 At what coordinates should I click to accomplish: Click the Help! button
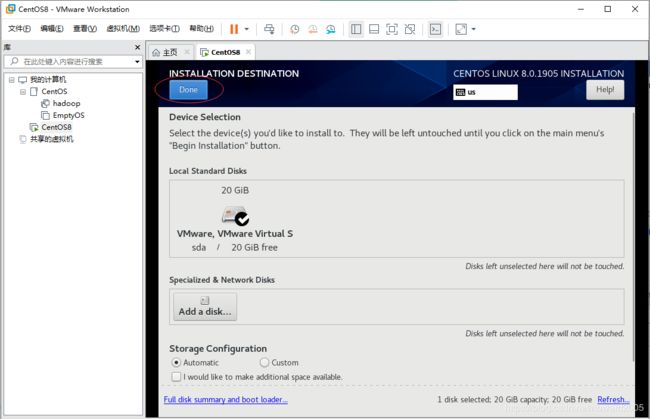[x=605, y=90]
